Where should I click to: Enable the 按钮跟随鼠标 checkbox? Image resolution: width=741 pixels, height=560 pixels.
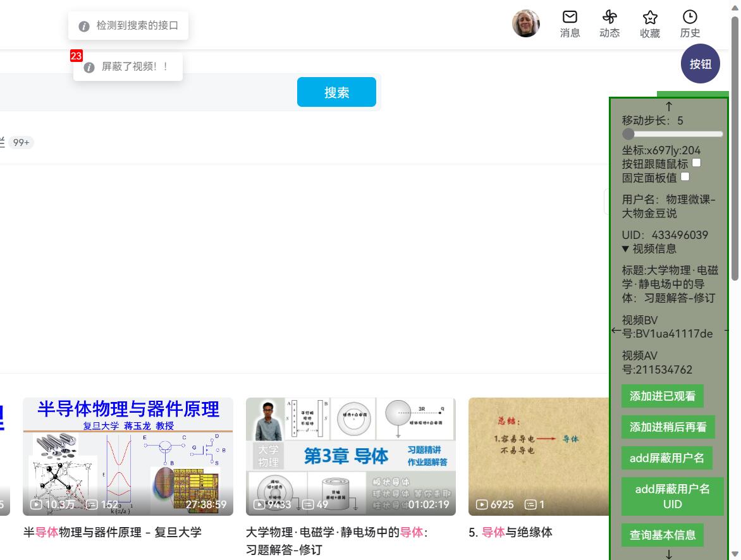tap(696, 163)
